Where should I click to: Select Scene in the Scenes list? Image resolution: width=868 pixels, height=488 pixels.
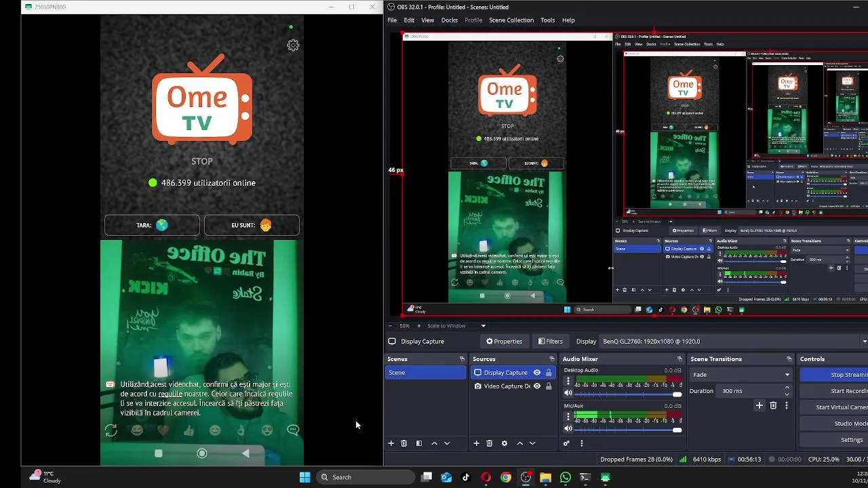(426, 373)
